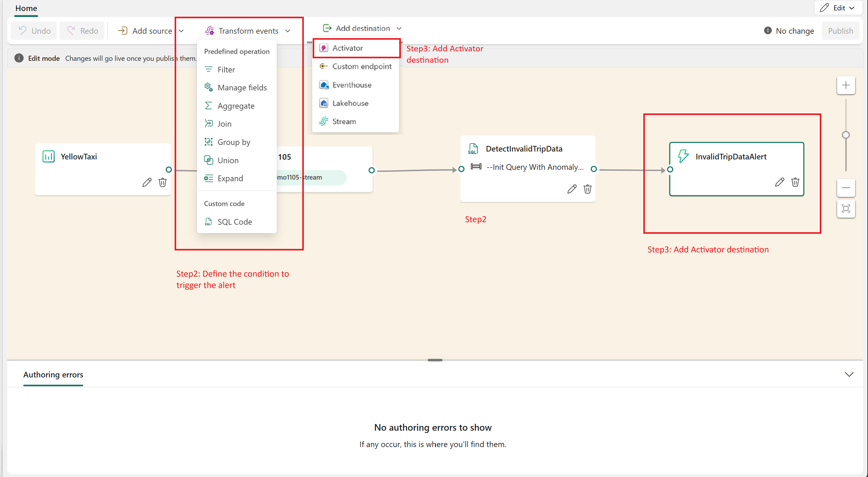Click the zoom slider handle
Screen dimensions: 868x477
tap(845, 135)
